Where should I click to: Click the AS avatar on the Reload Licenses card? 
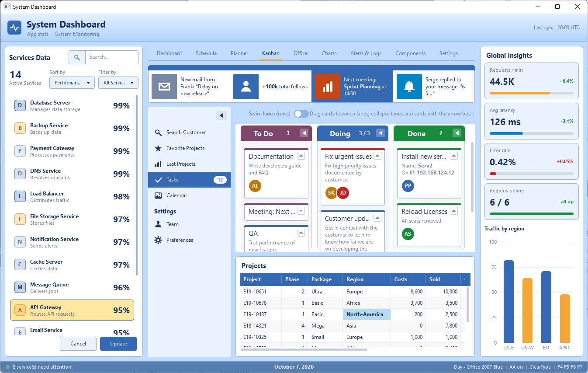click(x=408, y=234)
